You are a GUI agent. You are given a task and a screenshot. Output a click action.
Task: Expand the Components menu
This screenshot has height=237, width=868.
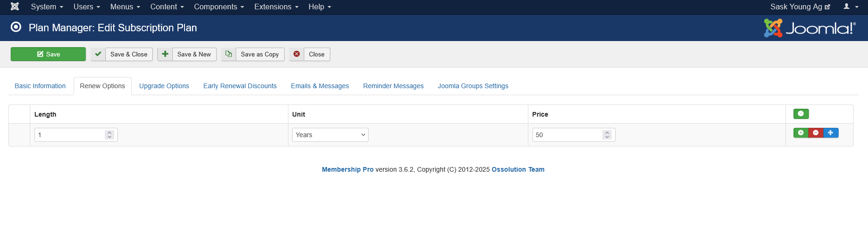tap(219, 7)
